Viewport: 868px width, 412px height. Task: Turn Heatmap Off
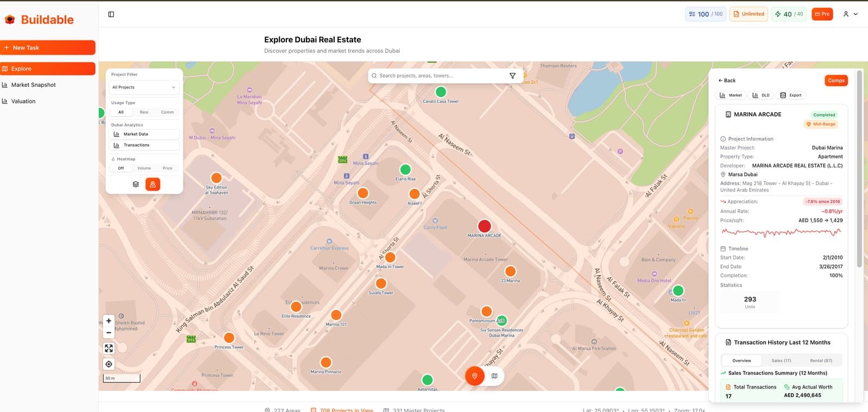point(121,168)
